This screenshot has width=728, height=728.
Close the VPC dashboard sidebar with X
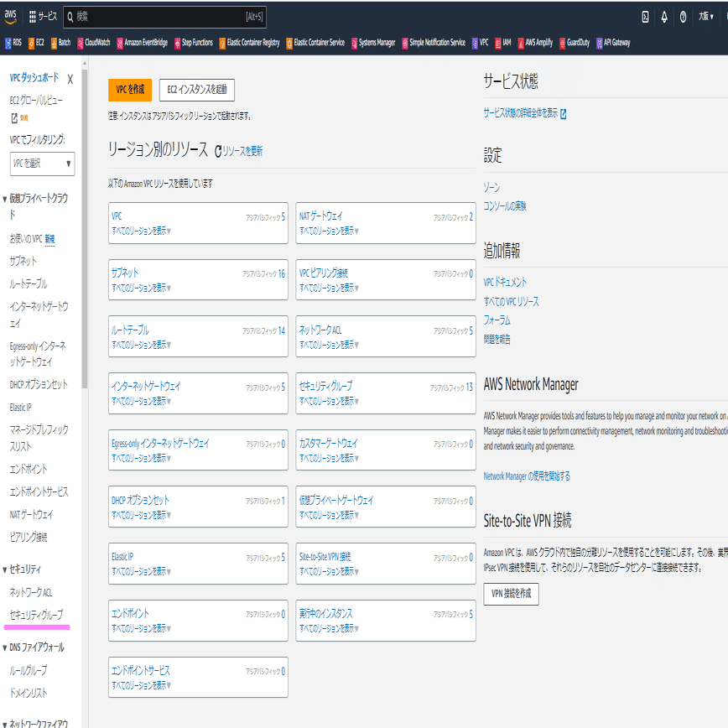click(x=70, y=80)
